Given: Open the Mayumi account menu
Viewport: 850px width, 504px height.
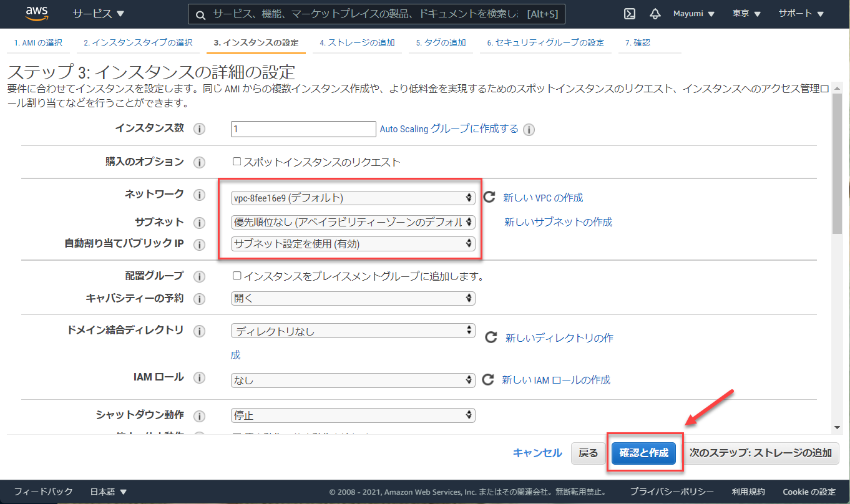Looking at the screenshot, I should pyautogui.click(x=694, y=14).
